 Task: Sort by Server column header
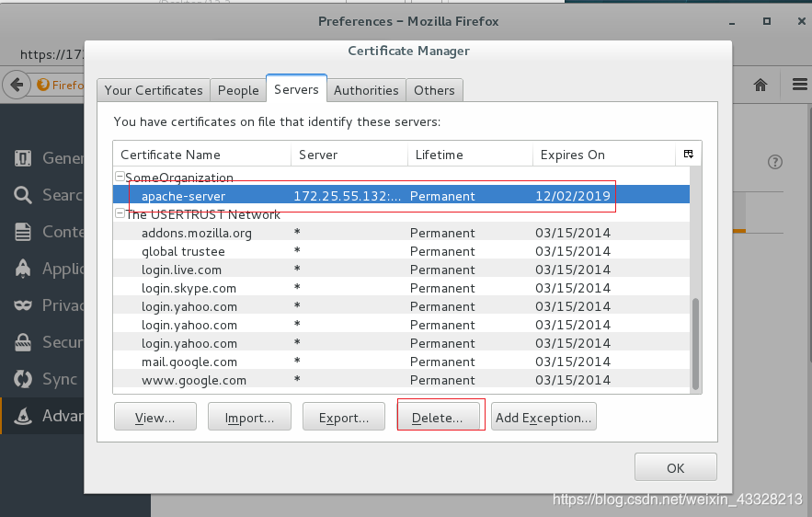click(349, 155)
